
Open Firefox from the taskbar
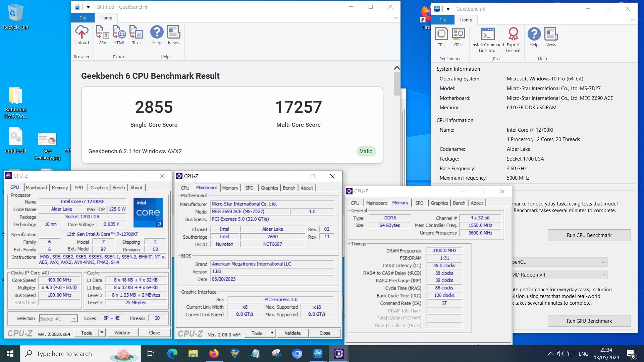[x=214, y=354]
